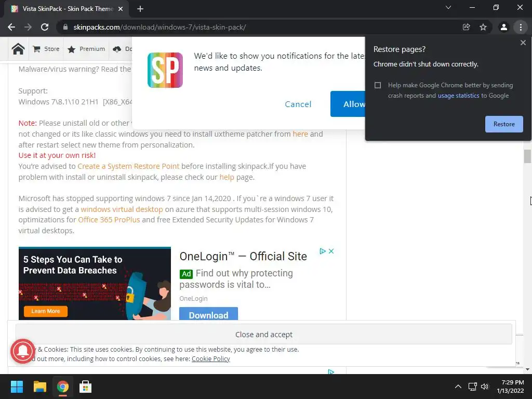Click the data breaches ad image

point(95,283)
